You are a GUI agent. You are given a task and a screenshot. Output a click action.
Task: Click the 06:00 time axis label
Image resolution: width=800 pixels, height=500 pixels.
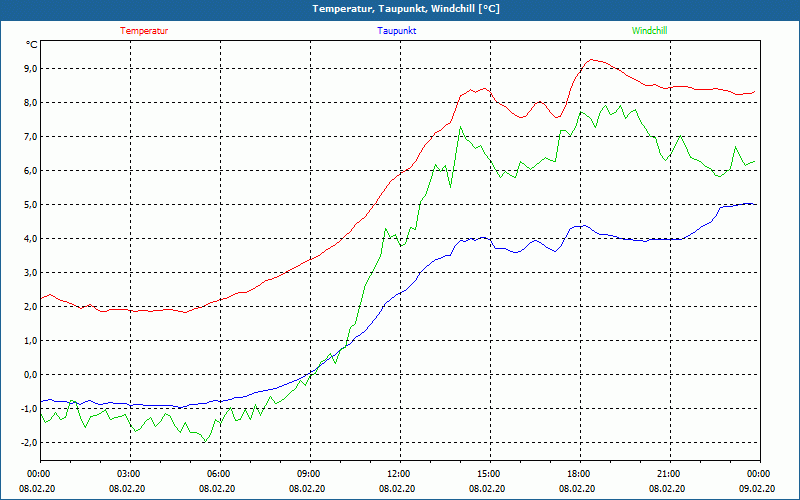(220, 473)
